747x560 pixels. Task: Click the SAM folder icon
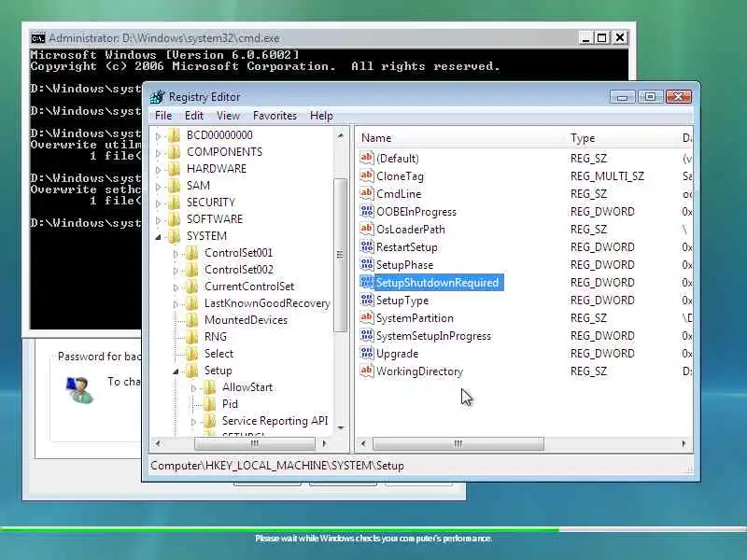175,186
